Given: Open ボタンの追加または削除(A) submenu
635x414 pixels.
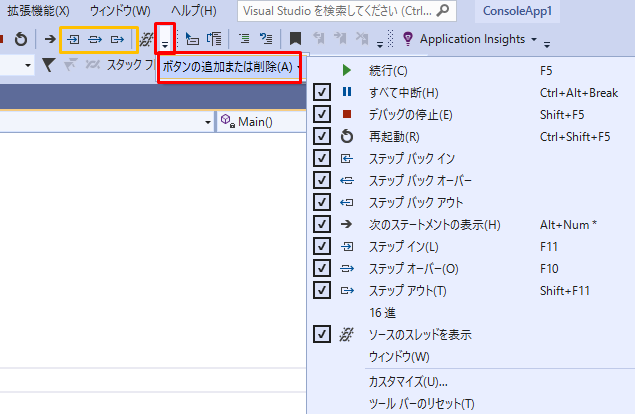Looking at the screenshot, I should tap(230, 67).
